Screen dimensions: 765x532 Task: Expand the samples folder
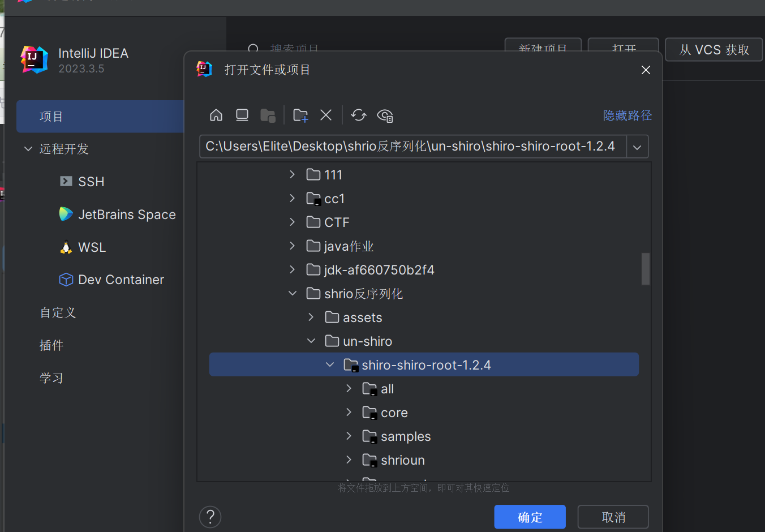click(349, 436)
